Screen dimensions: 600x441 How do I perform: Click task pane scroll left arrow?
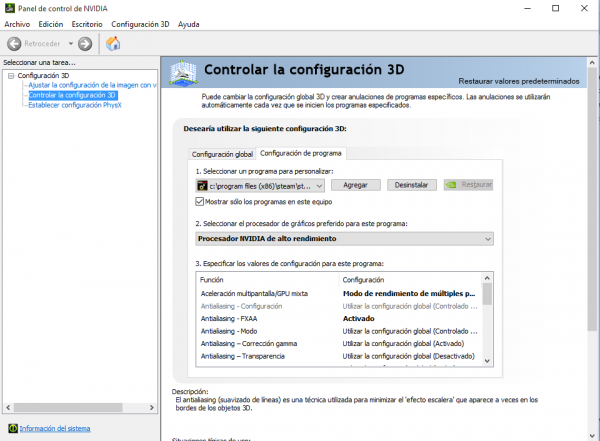[8, 407]
